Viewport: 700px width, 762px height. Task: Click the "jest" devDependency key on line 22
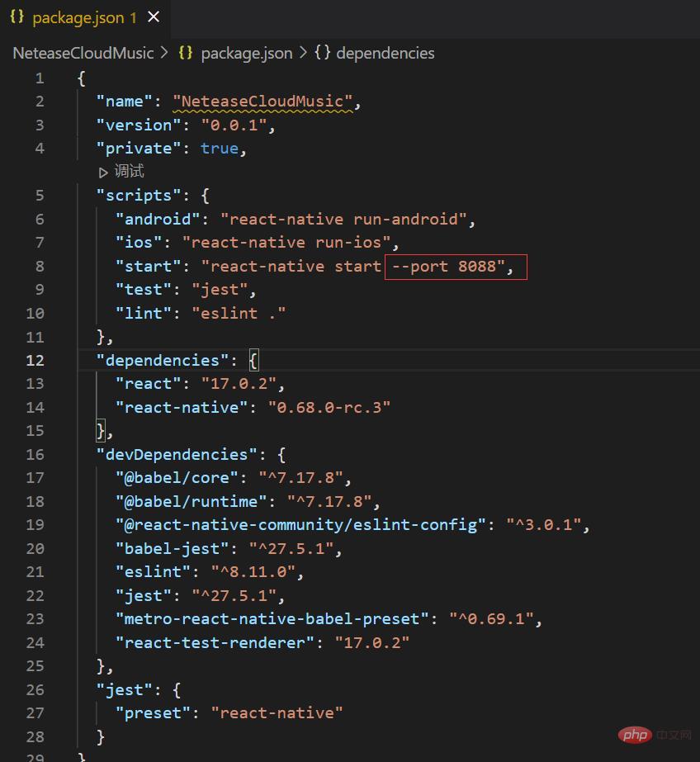pyautogui.click(x=144, y=596)
